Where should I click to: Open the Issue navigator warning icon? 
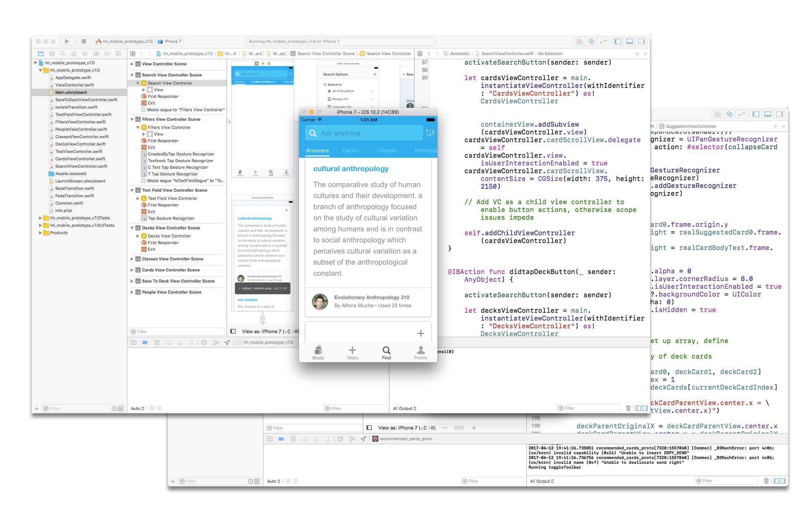click(74, 54)
